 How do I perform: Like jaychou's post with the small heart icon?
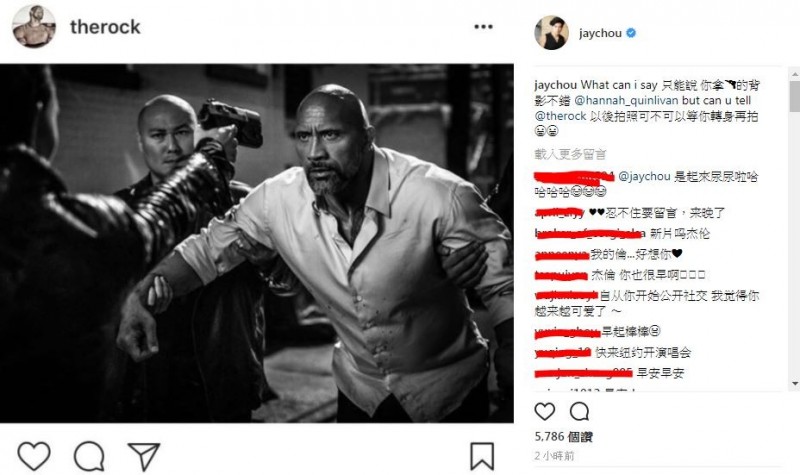tap(544, 411)
